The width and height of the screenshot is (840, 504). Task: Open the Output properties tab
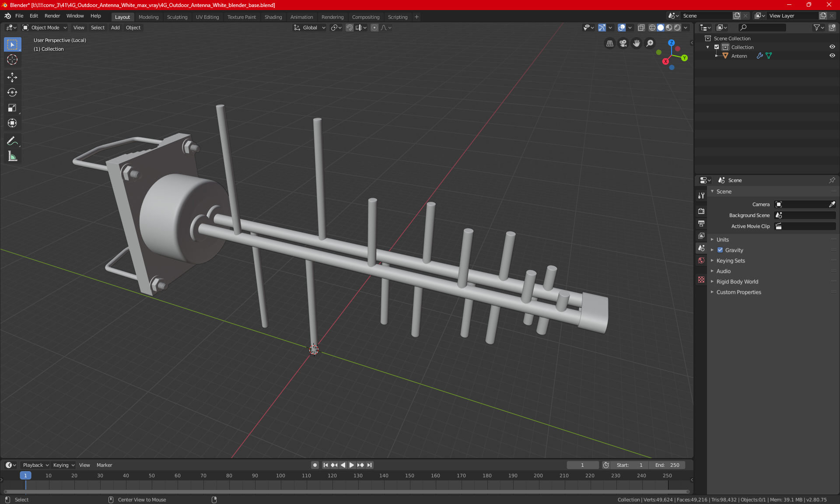click(701, 223)
